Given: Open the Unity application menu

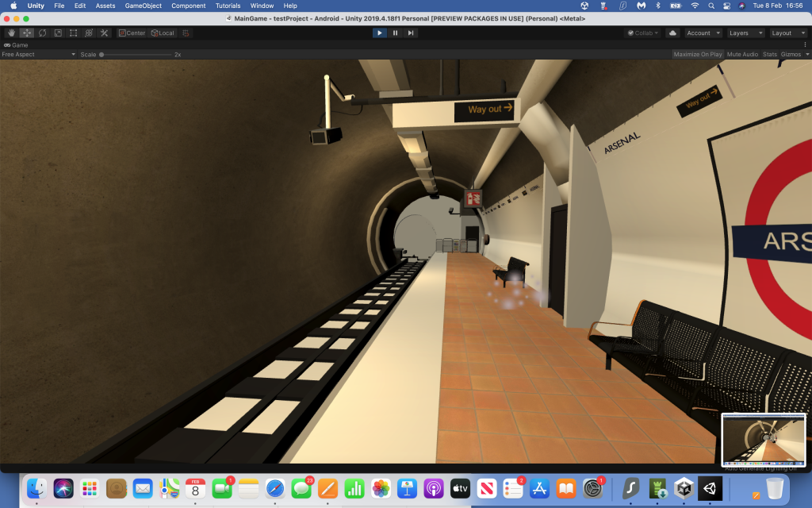Looking at the screenshot, I should [36, 6].
